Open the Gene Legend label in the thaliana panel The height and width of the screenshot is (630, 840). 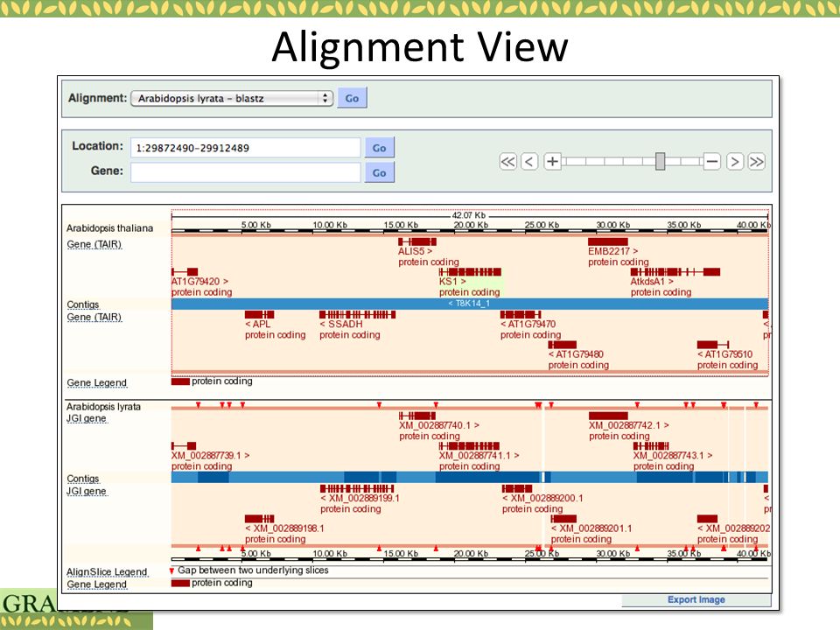pyautogui.click(x=97, y=382)
